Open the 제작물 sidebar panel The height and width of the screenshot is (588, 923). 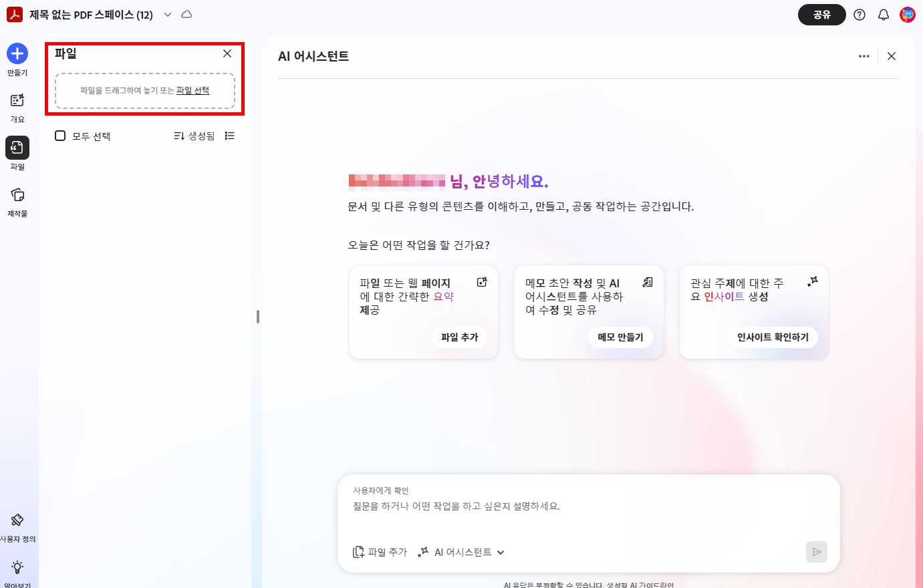tap(17, 195)
